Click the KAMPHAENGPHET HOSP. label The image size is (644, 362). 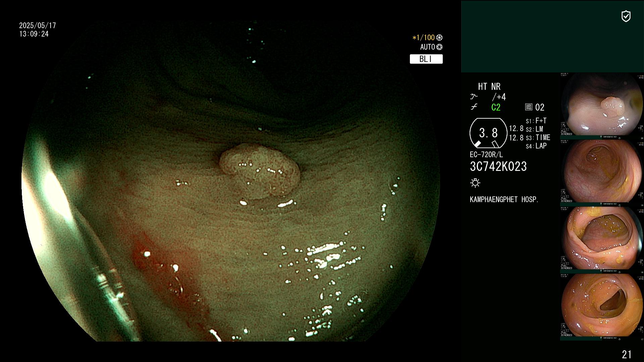point(504,199)
